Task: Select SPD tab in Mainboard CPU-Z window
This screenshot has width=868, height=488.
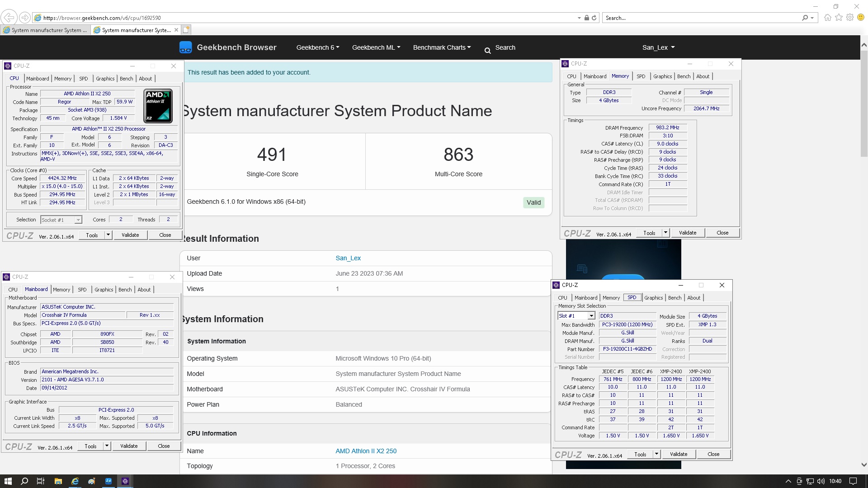Action: pyautogui.click(x=82, y=290)
